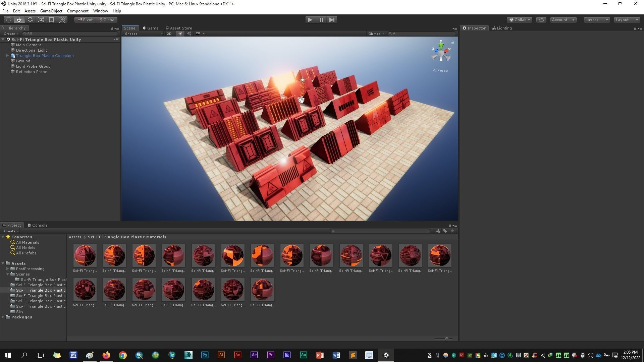The image size is (644, 362).
Task: Open the cloud services icon
Action: (x=541, y=20)
